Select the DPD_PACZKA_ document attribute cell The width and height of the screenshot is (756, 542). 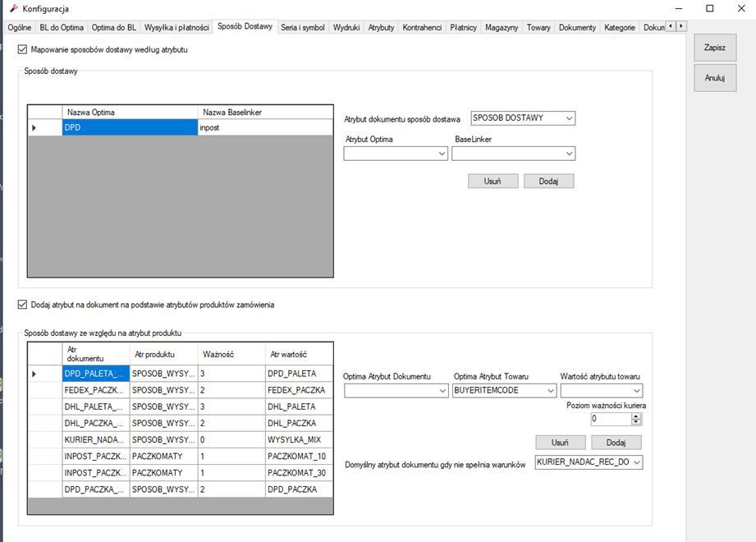96,489
